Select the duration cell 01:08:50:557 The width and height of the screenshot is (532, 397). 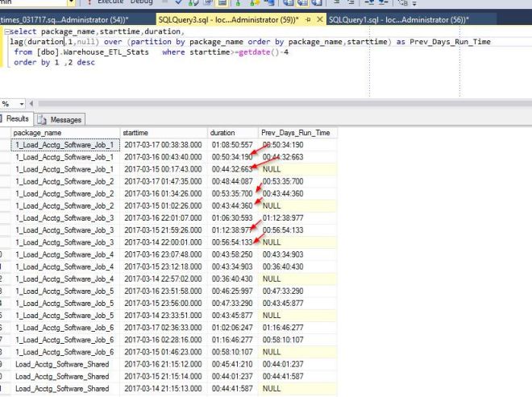[231, 145]
